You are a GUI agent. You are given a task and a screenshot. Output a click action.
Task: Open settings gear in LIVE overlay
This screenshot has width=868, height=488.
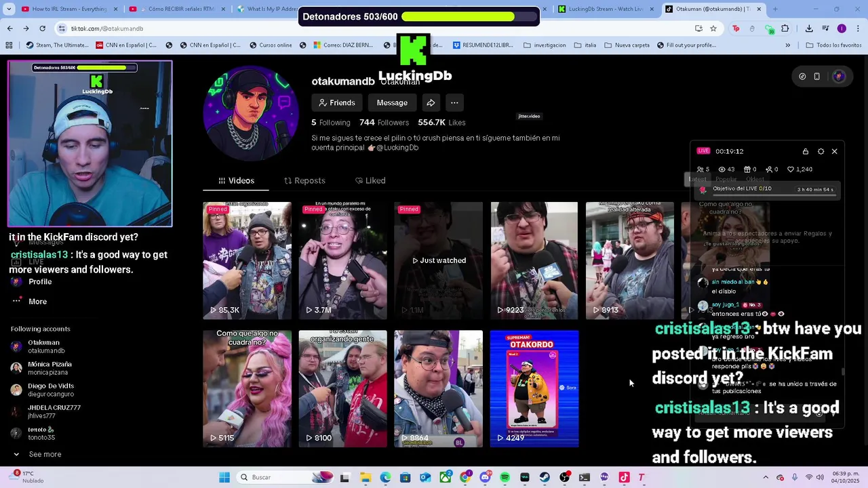click(821, 151)
